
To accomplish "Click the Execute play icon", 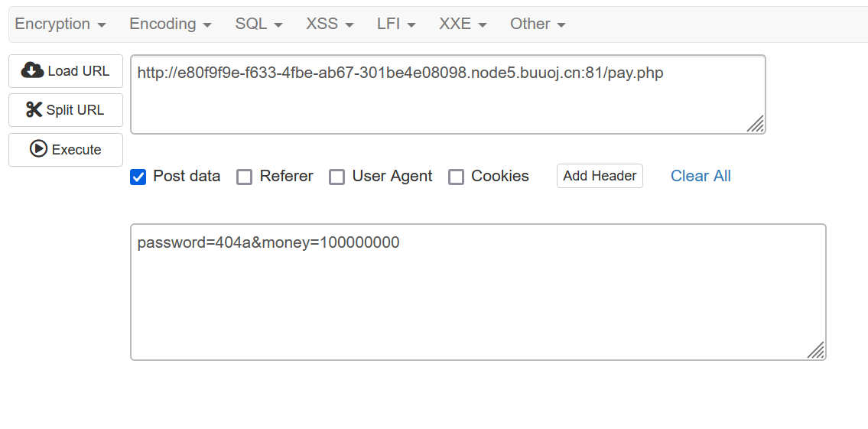I will [38, 149].
